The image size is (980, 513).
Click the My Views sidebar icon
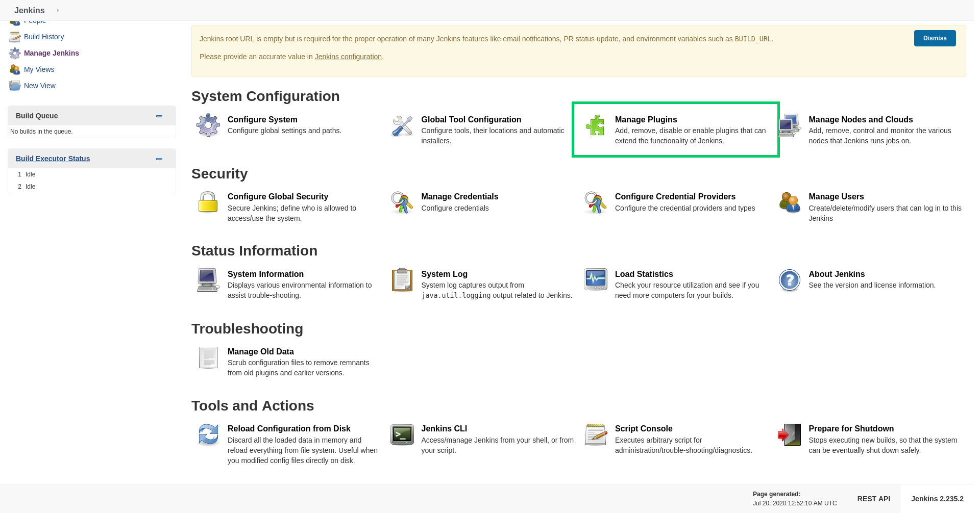[15, 69]
